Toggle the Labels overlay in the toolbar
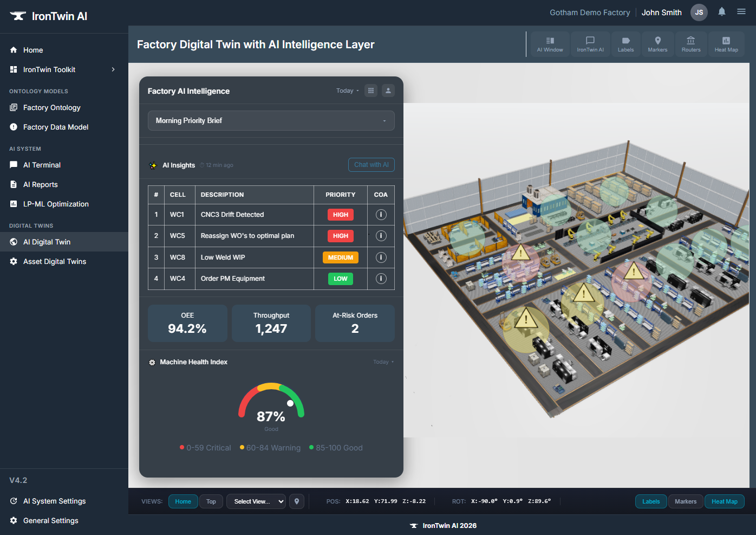 626,44
